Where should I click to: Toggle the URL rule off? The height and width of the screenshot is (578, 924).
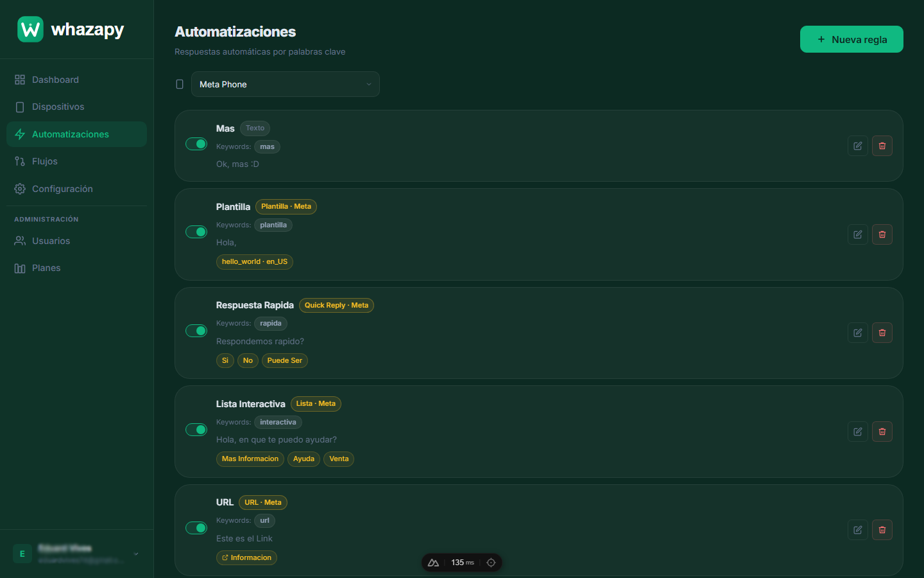[x=196, y=528]
